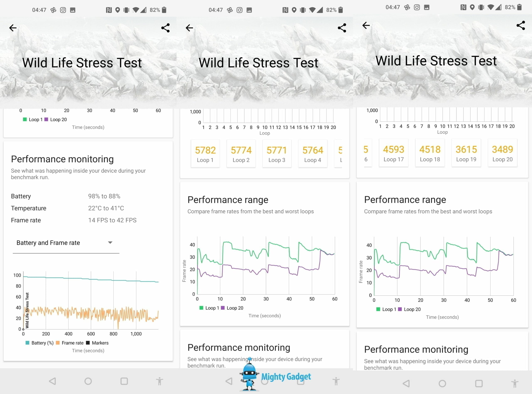
Task: Tap share icon in middle screenshot
Action: click(x=342, y=28)
